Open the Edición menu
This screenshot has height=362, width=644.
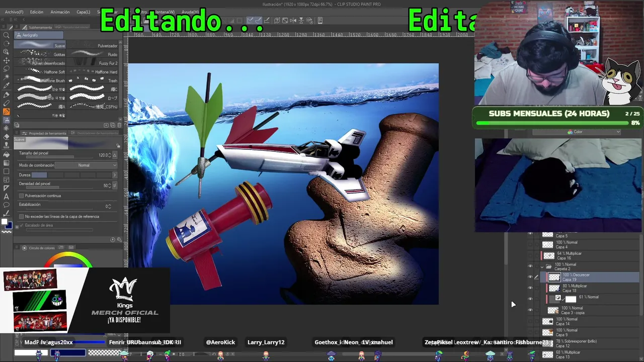click(x=36, y=12)
